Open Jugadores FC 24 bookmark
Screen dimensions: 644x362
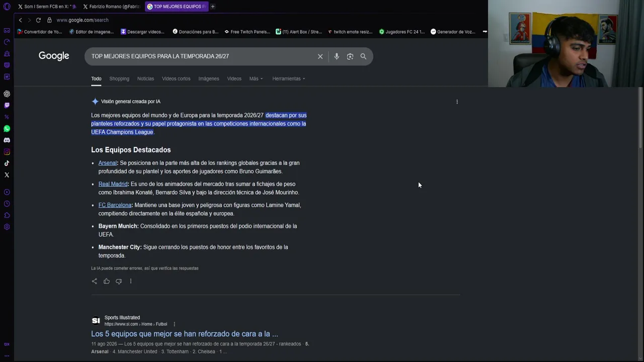pos(401,32)
